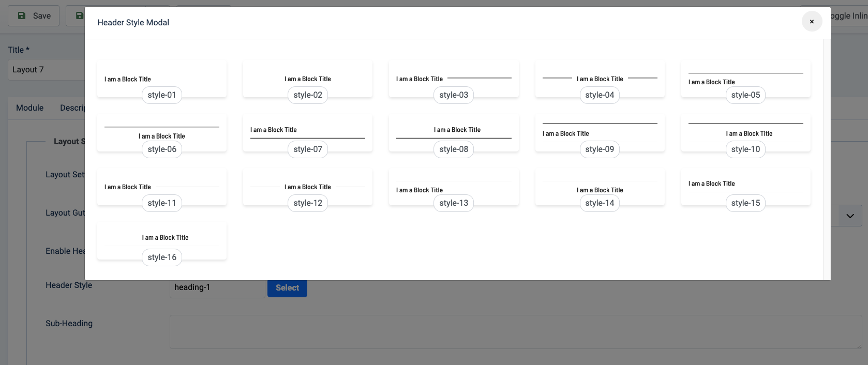Viewport: 868px width, 365px height.
Task: Select style-03 header with right line
Action: (x=453, y=79)
